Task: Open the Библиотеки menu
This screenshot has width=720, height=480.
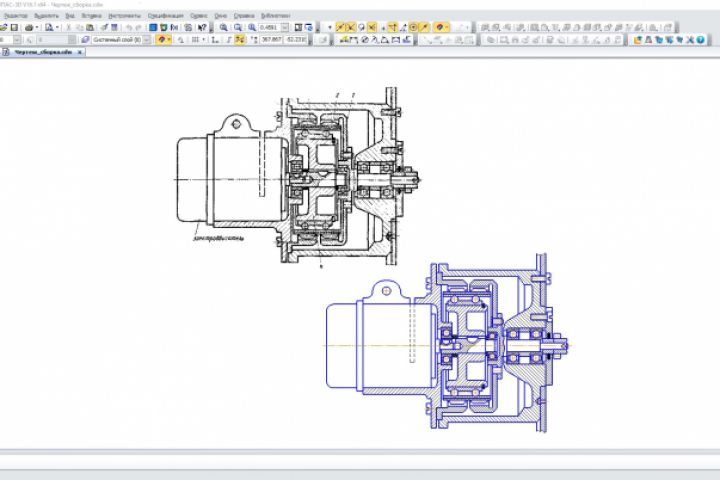Action: pos(275,16)
